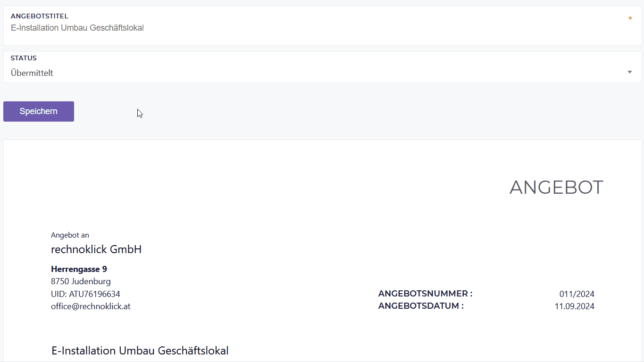Click the required asterisk next to Angebotstitel
Screen dimensions: 644x362
(630, 19)
